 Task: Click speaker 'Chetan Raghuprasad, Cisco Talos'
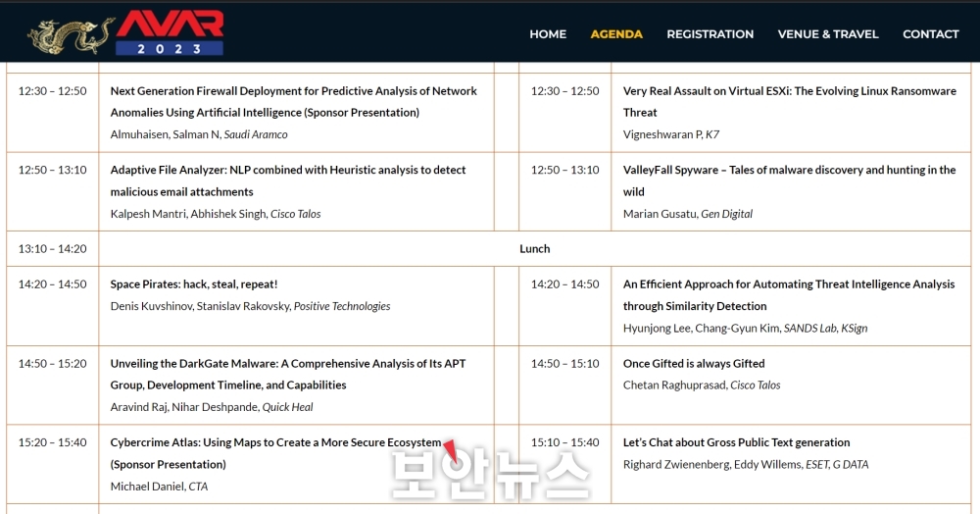coord(702,385)
